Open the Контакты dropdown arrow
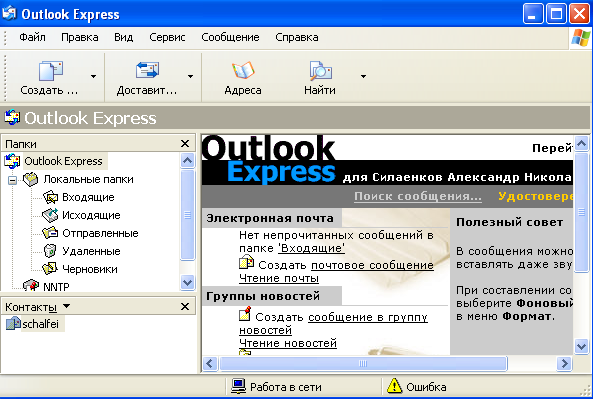This screenshot has width=593, height=399. point(66,306)
